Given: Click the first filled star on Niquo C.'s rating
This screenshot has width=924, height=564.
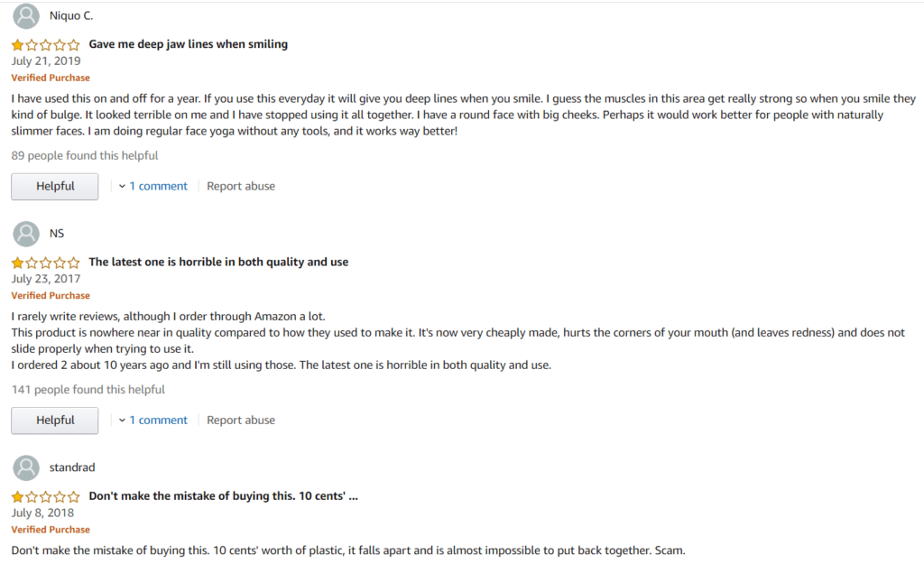Looking at the screenshot, I should pos(16,43).
